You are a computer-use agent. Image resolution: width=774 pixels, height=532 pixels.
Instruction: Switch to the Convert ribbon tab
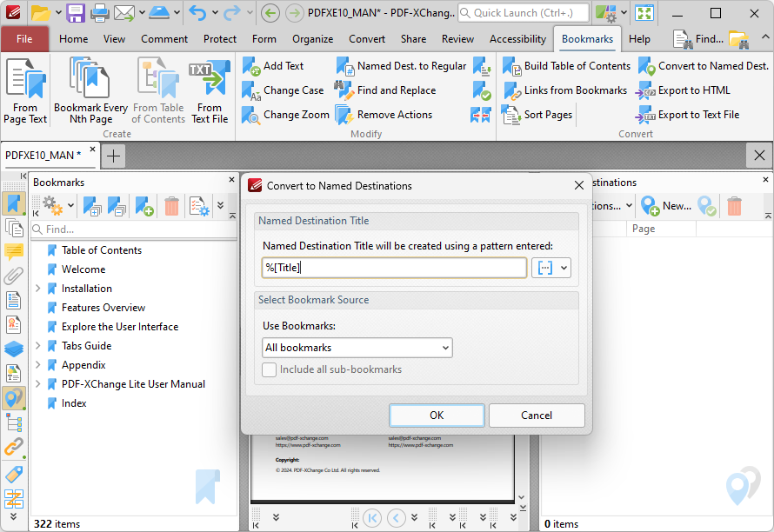point(367,39)
